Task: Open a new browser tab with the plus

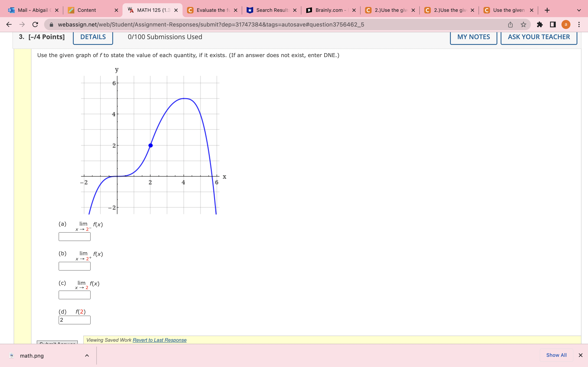Action: pos(547,10)
